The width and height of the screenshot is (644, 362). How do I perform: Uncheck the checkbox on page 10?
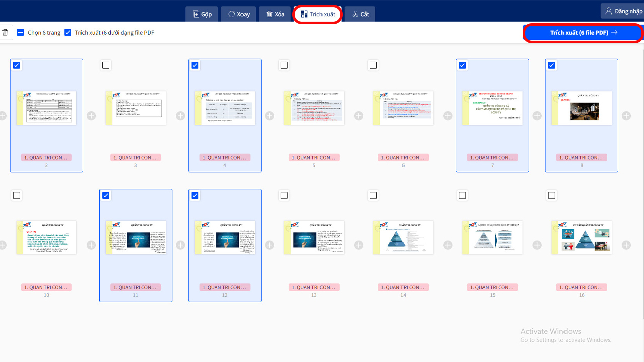coord(17,195)
